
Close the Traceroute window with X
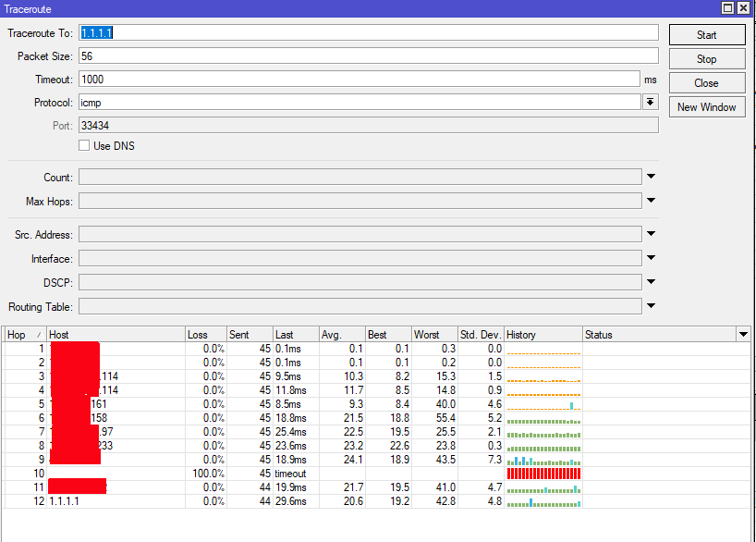pyautogui.click(x=744, y=7)
